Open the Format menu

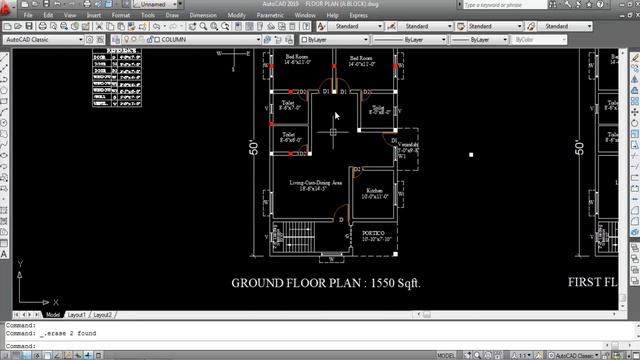[x=121, y=16]
